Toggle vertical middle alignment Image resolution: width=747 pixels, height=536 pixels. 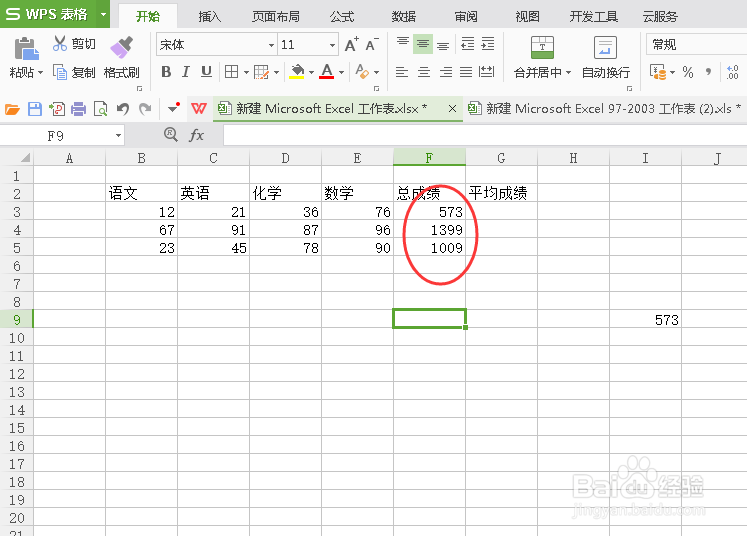423,44
